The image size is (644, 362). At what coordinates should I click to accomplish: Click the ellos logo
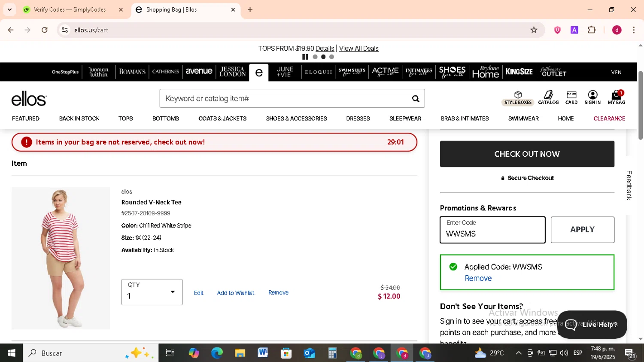point(29,99)
